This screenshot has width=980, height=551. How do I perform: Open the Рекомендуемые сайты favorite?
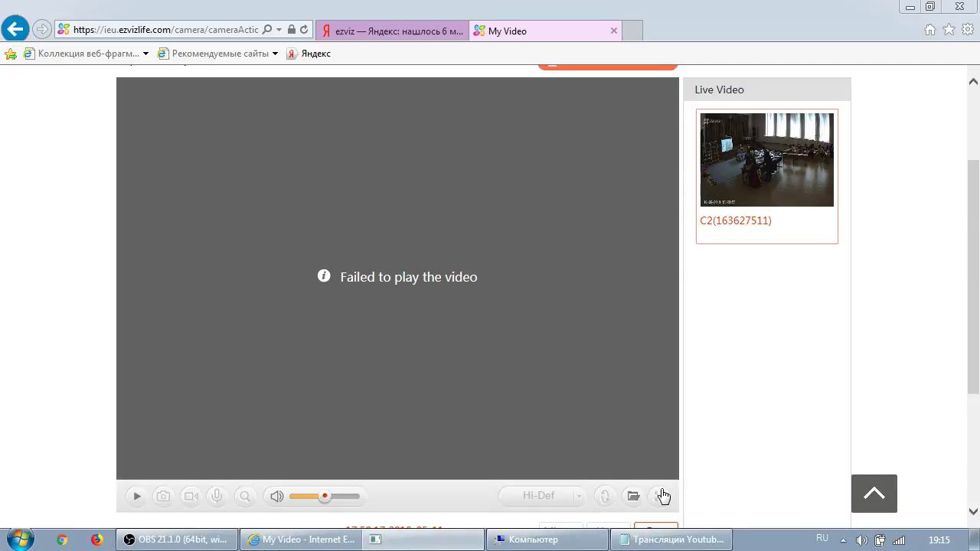coord(213,54)
